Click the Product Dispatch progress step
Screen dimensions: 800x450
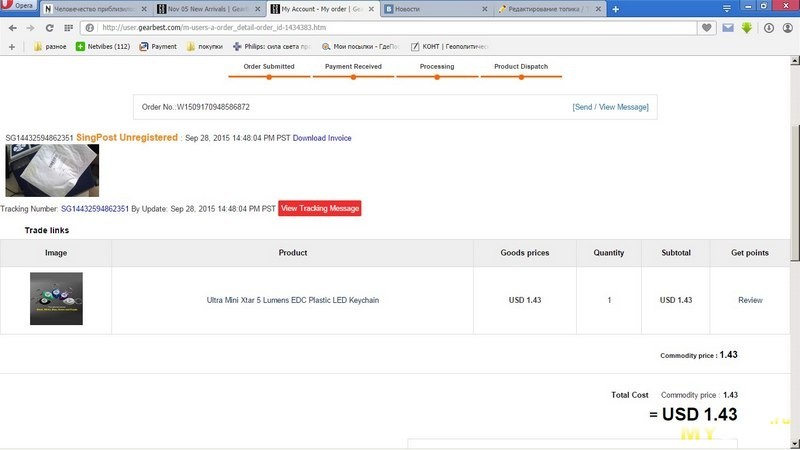521,70
